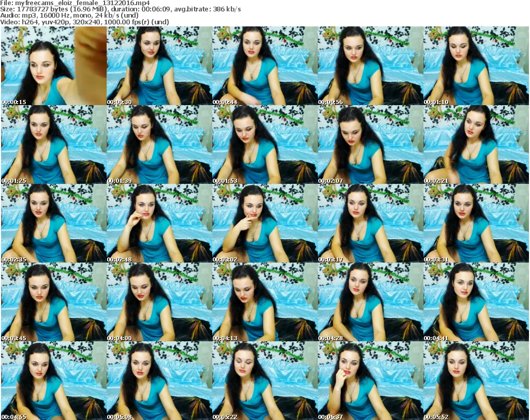The image size is (530, 420).
Task: Select the thumbnail at 00:03:02
Action: tap(264, 224)
